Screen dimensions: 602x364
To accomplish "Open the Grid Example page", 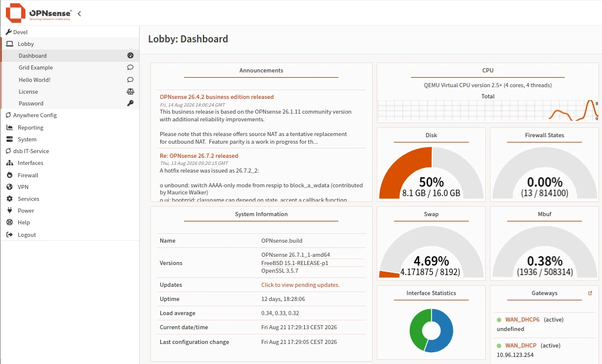I will (x=70, y=68).
